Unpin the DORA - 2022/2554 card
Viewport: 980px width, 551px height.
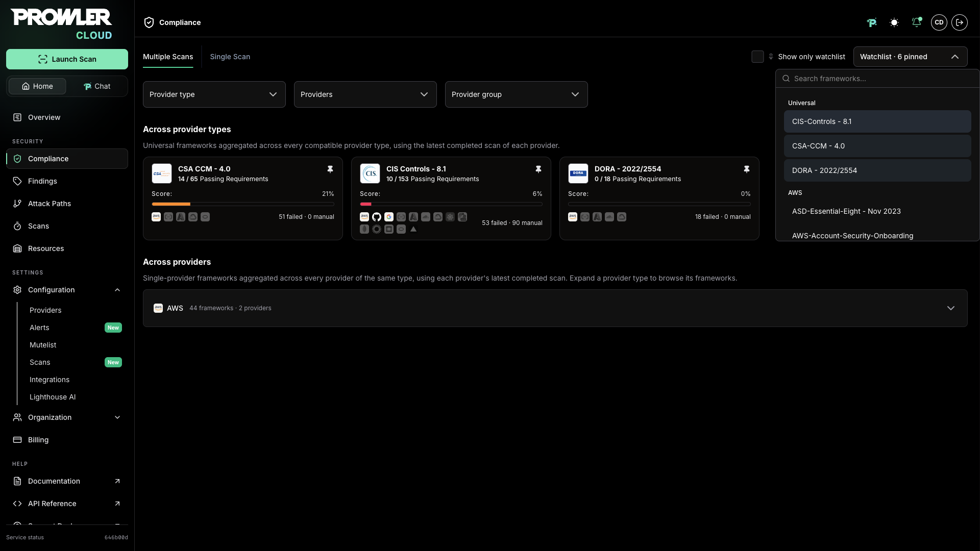pos(747,169)
